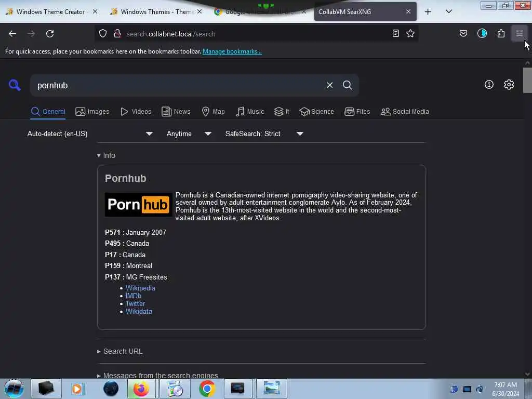The width and height of the screenshot is (532, 399).
Task: Open the Firefox hamburger menu
Action: (520, 33)
